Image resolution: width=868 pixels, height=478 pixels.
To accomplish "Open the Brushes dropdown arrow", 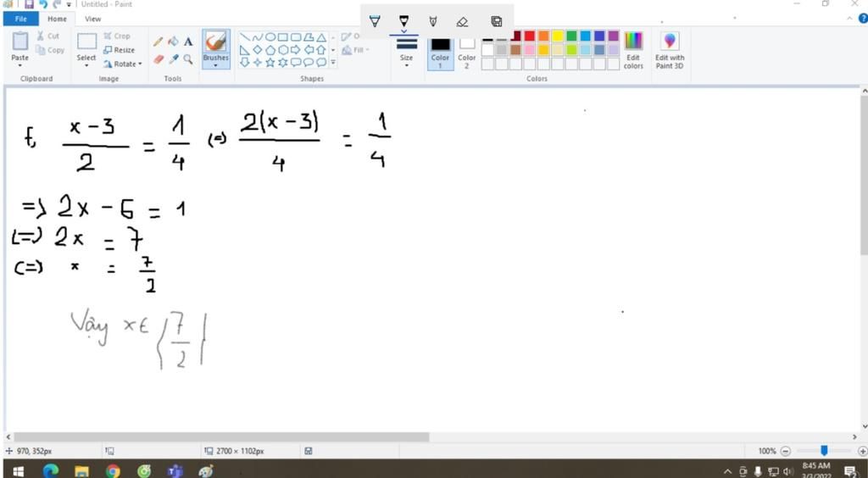I will (x=215, y=64).
